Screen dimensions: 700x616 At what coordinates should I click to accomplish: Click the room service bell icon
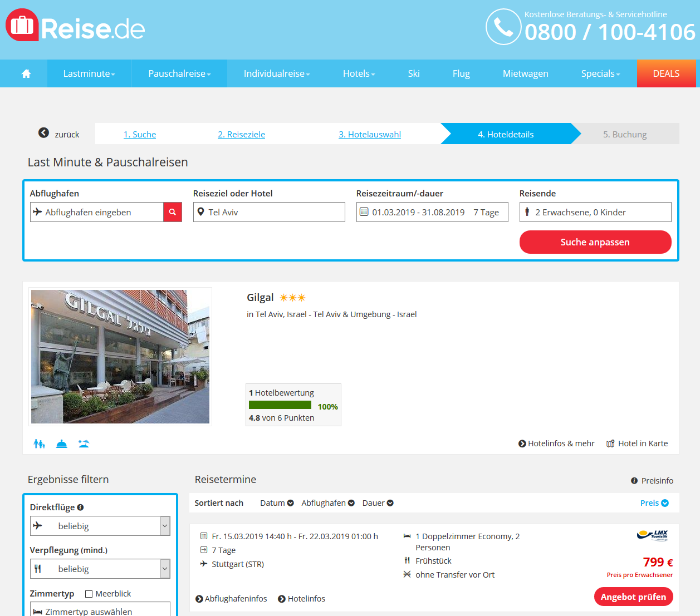coord(62,443)
